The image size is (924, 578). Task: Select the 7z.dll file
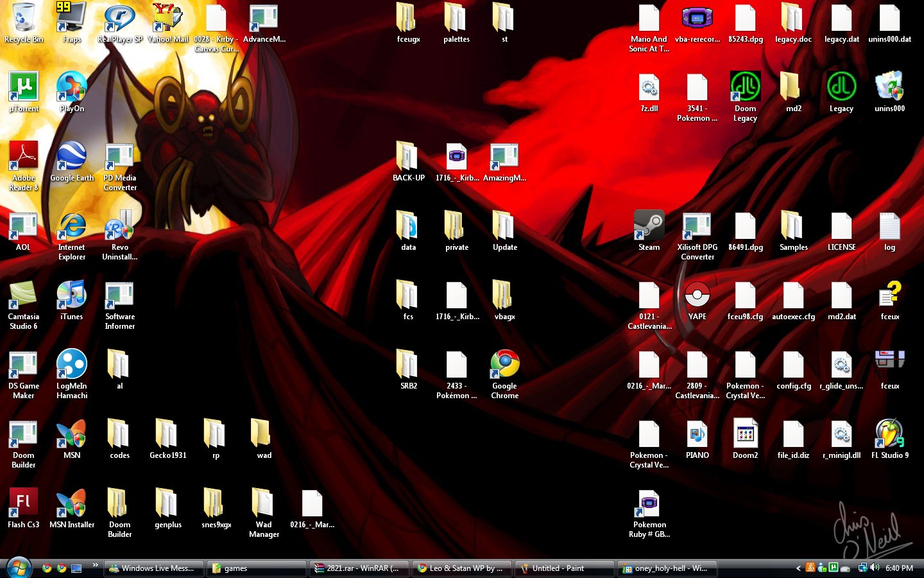649,92
